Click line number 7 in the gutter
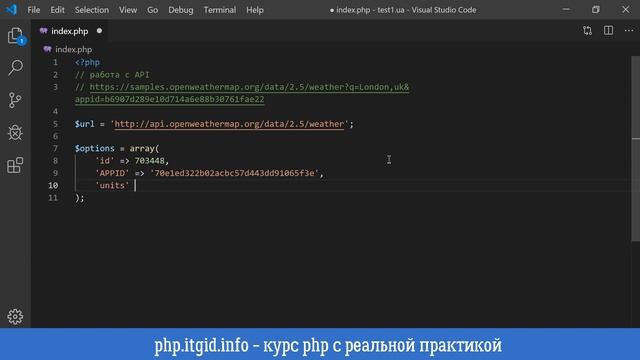 [x=55, y=148]
